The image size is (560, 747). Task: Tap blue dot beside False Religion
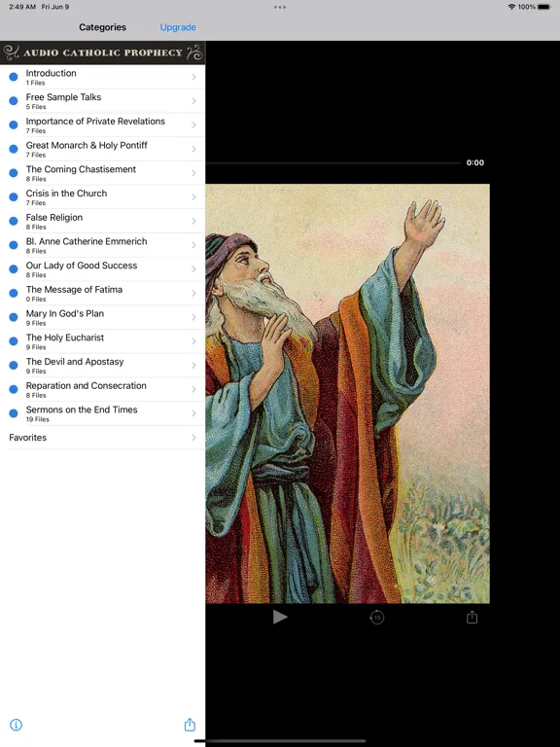tap(14, 221)
